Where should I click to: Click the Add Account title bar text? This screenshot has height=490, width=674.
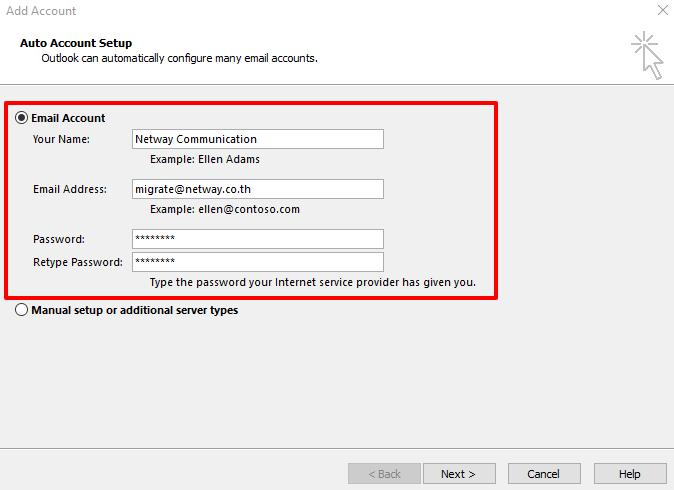click(x=41, y=11)
